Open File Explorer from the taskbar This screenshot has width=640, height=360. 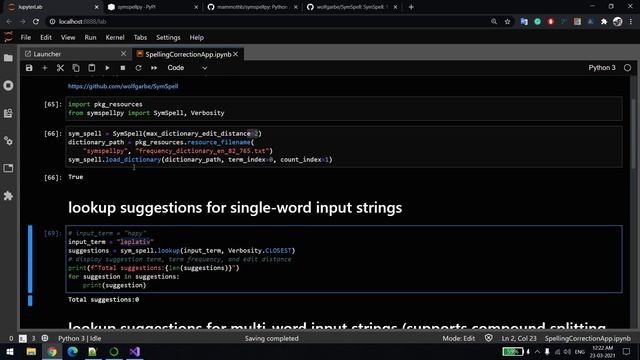click(31, 351)
